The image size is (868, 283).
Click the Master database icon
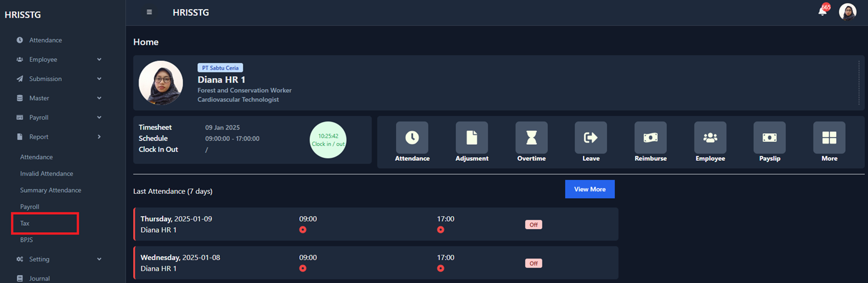[20, 98]
